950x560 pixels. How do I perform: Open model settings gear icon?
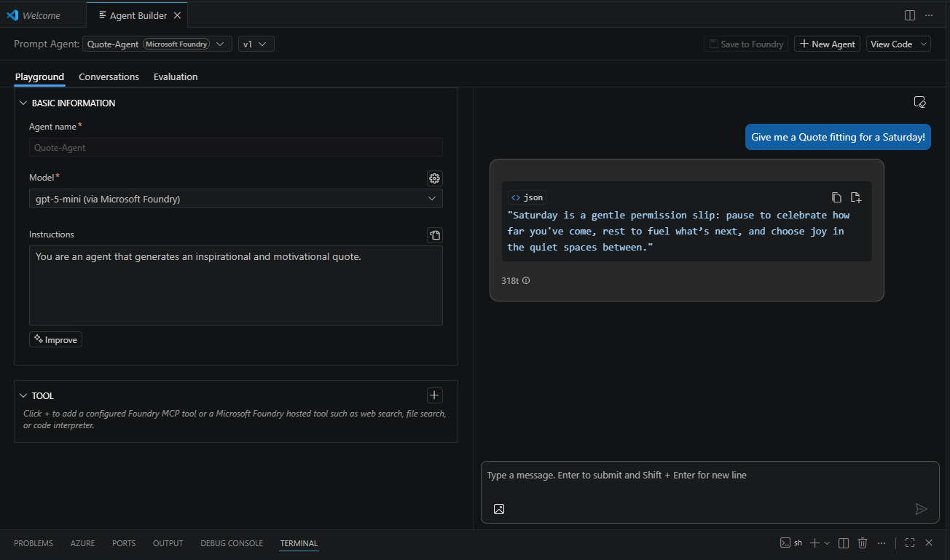434,178
